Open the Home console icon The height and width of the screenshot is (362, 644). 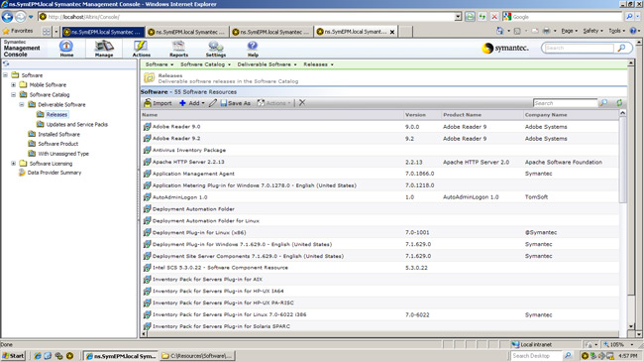pyautogui.click(x=66, y=46)
